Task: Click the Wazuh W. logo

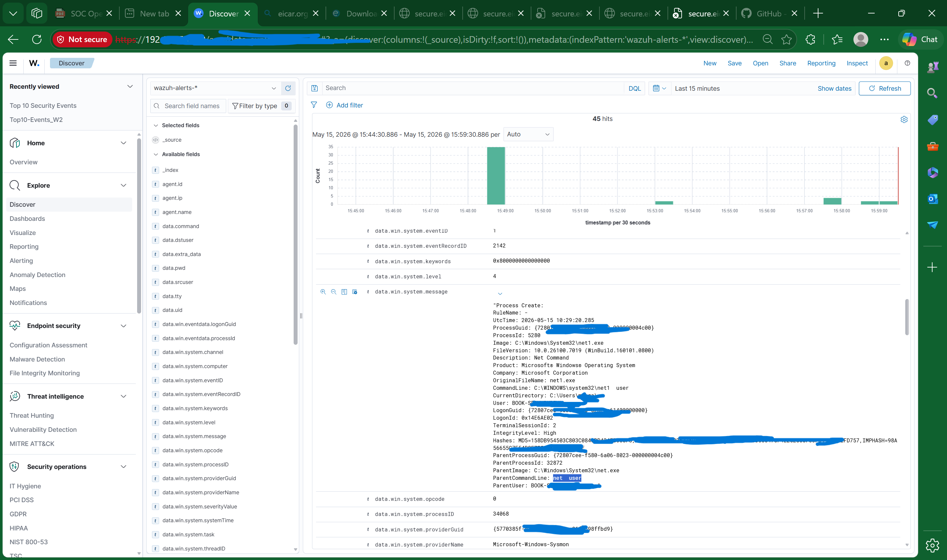Action: (x=34, y=63)
